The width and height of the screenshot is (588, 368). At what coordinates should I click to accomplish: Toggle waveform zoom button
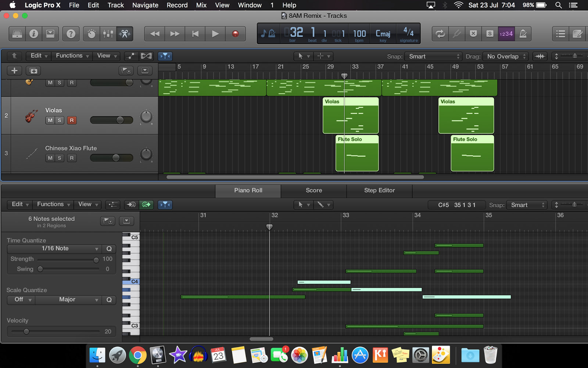click(540, 56)
